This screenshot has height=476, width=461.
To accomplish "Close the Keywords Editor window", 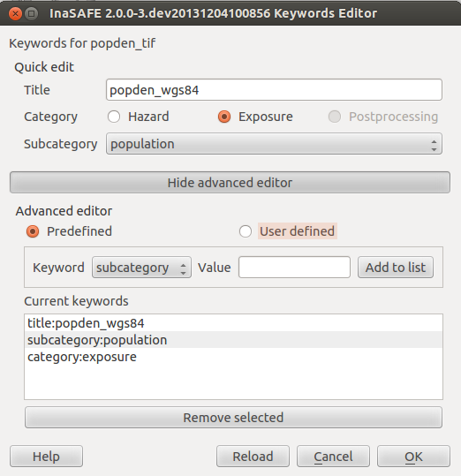I will [15, 13].
